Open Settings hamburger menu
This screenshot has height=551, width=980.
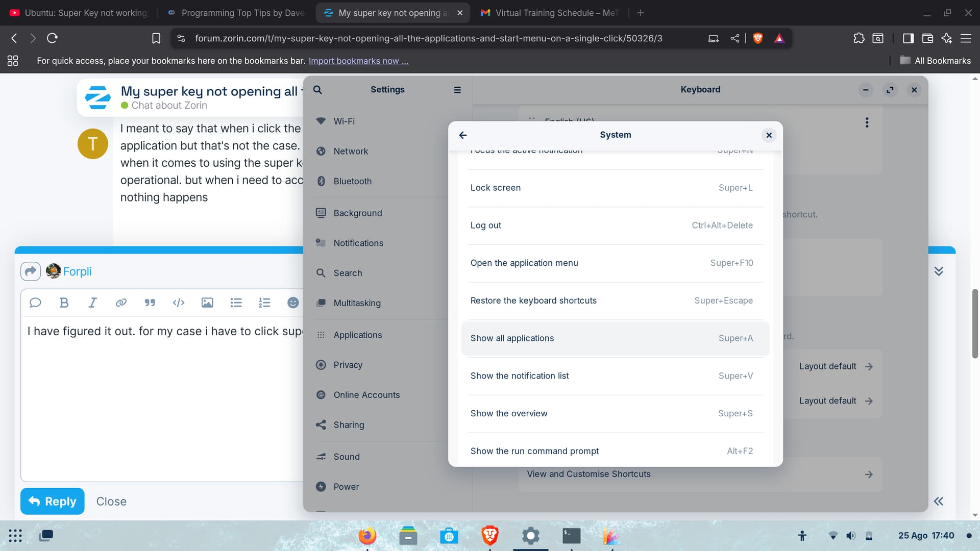point(457,90)
